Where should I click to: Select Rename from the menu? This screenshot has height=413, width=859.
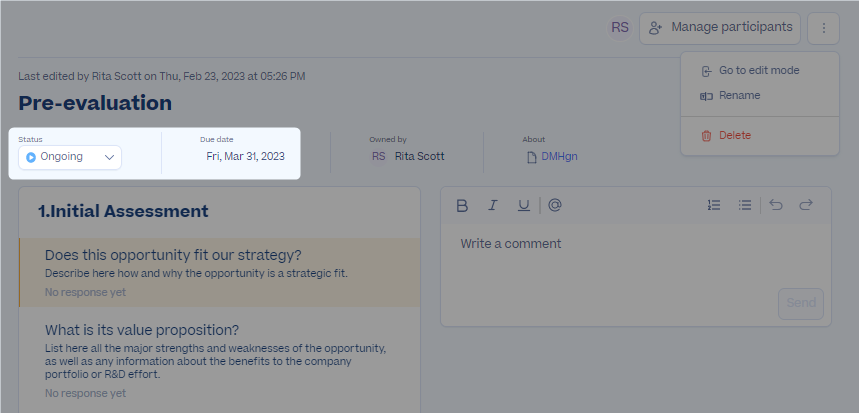coord(739,95)
